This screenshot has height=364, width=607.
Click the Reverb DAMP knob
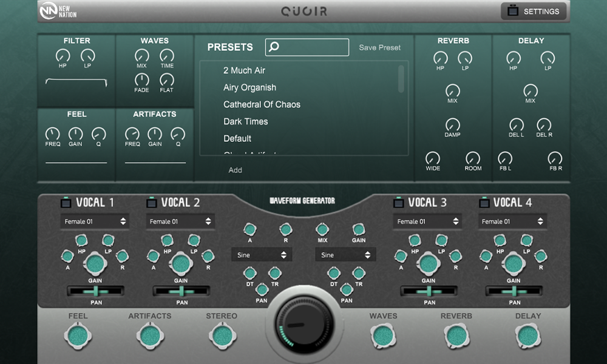point(452,125)
